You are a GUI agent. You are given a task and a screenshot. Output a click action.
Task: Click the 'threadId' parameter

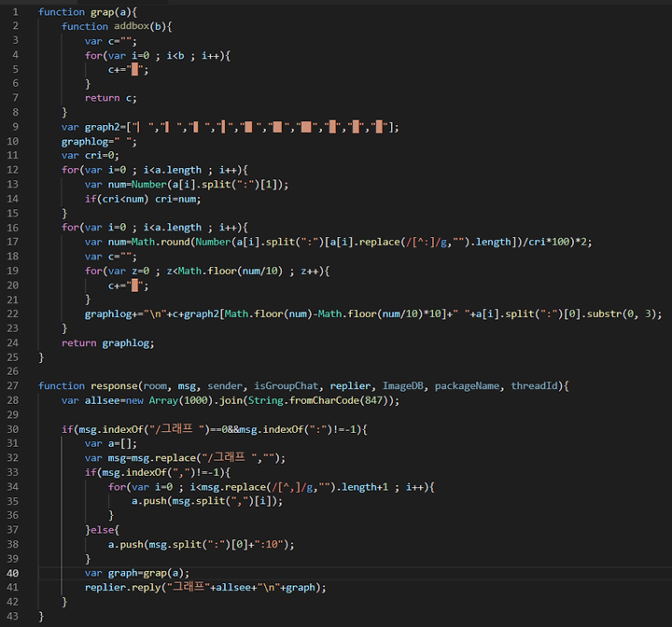pyautogui.click(x=534, y=386)
